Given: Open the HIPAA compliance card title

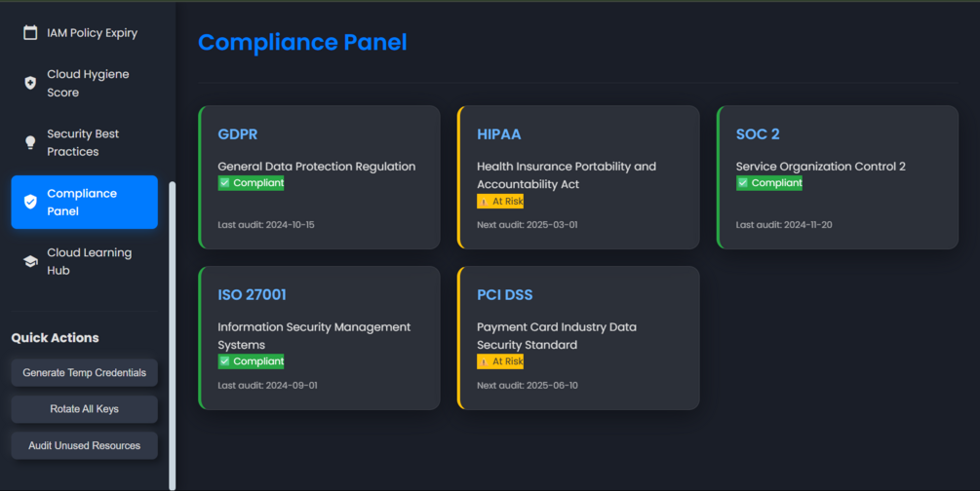Looking at the screenshot, I should pyautogui.click(x=499, y=134).
